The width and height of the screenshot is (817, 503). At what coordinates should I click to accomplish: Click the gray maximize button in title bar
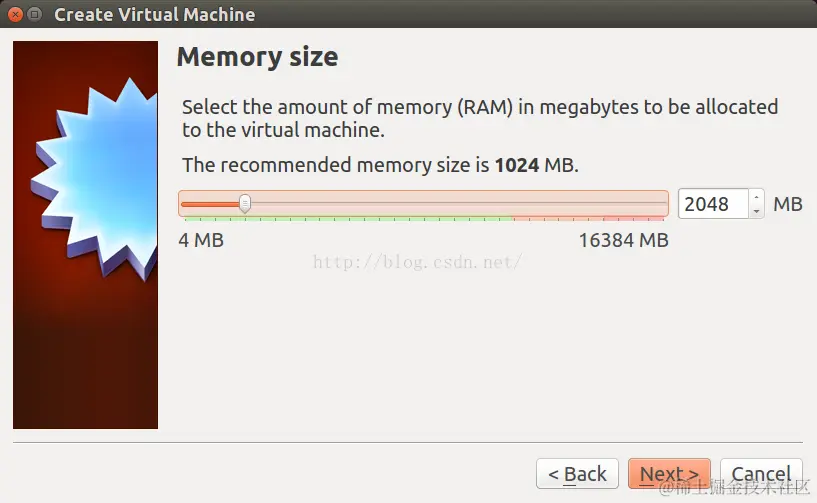[35, 15]
